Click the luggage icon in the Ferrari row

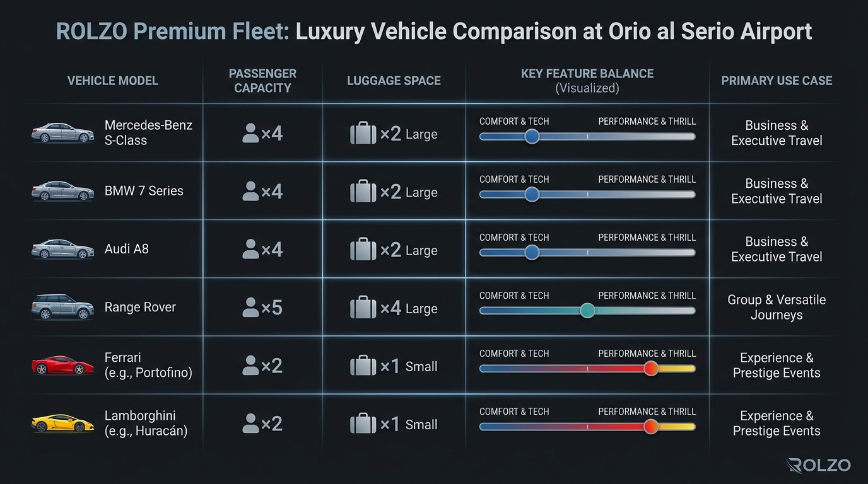[363, 365]
